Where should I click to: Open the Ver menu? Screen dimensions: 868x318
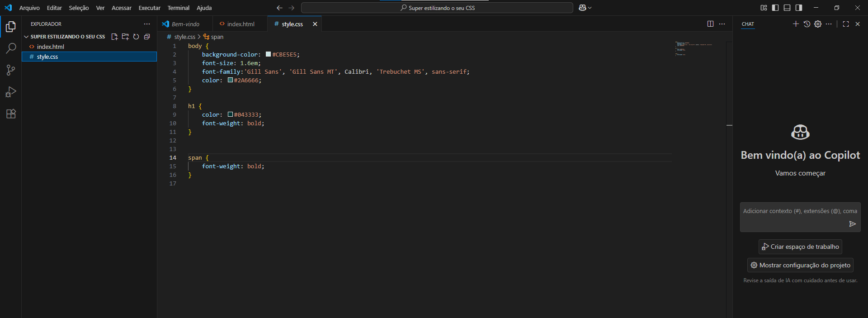pos(100,8)
